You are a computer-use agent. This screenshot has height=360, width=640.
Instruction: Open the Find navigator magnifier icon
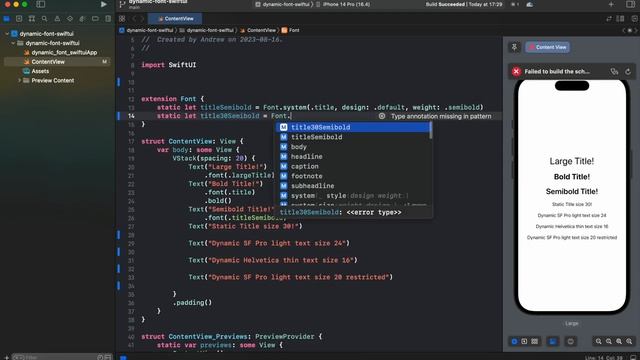coord(44,19)
